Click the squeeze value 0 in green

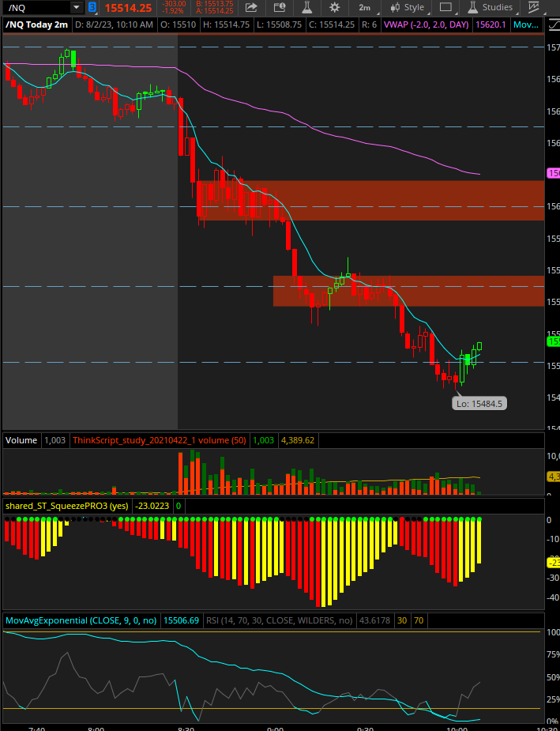[x=179, y=505]
